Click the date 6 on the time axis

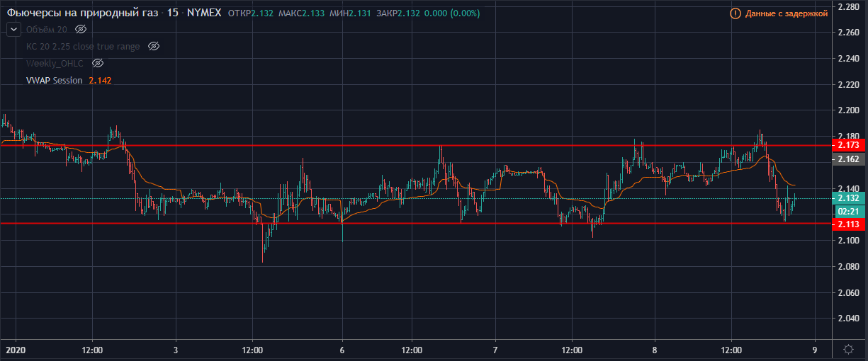click(342, 350)
